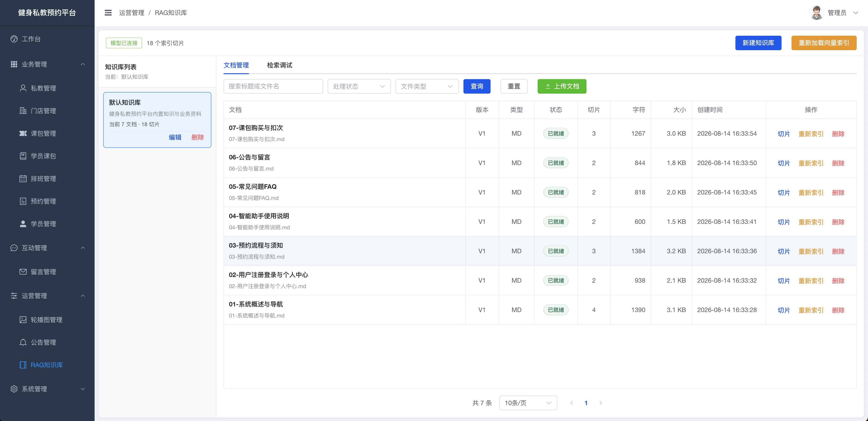The image size is (868, 421).
Task: Click the 上传文档 upload button
Action: click(562, 86)
